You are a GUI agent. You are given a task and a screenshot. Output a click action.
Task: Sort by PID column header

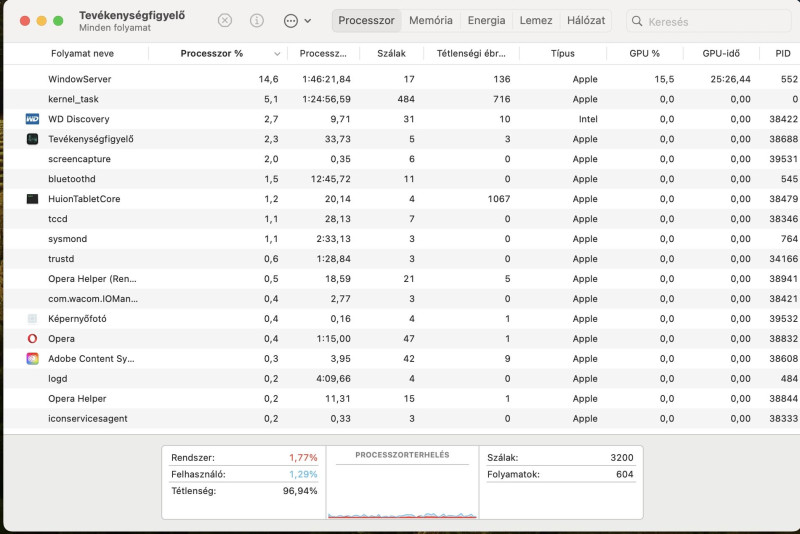click(x=783, y=54)
